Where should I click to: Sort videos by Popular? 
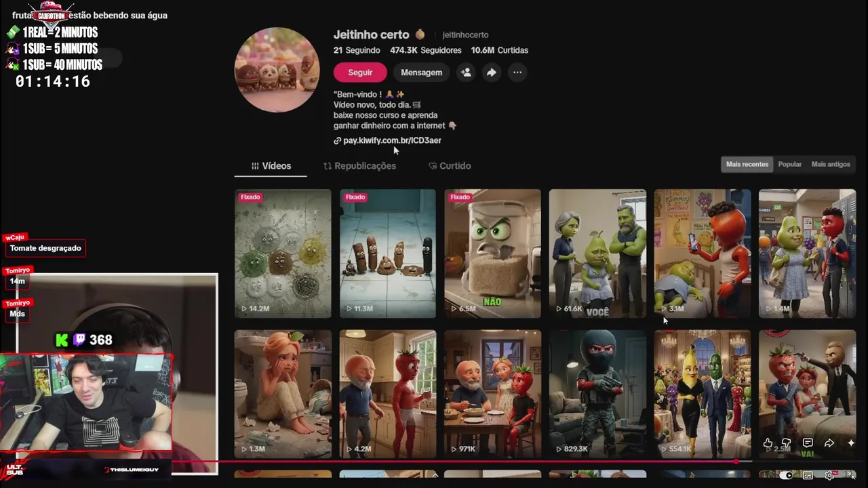(789, 164)
